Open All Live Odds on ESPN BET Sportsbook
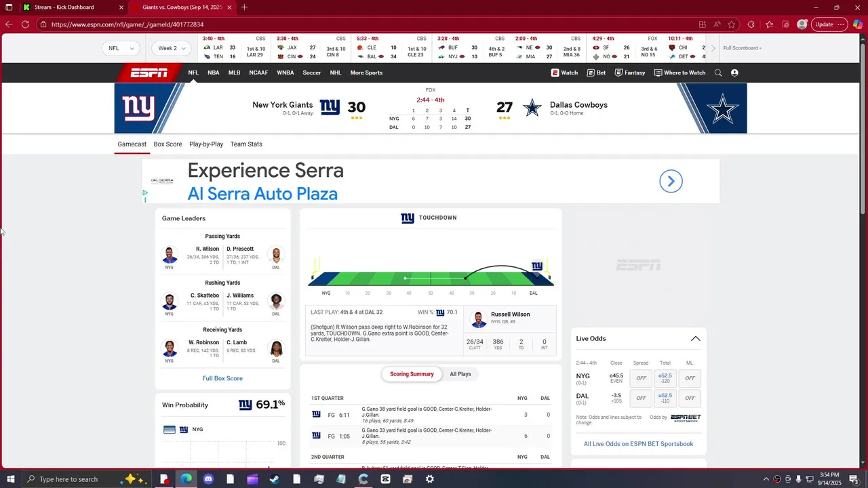Screen dimensions: 868x488 pos(638,444)
